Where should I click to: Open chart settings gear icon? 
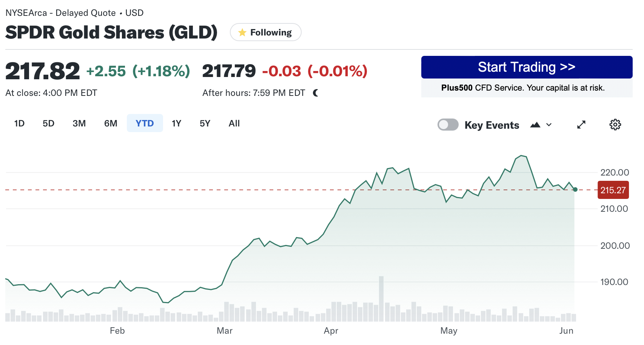[x=615, y=125]
